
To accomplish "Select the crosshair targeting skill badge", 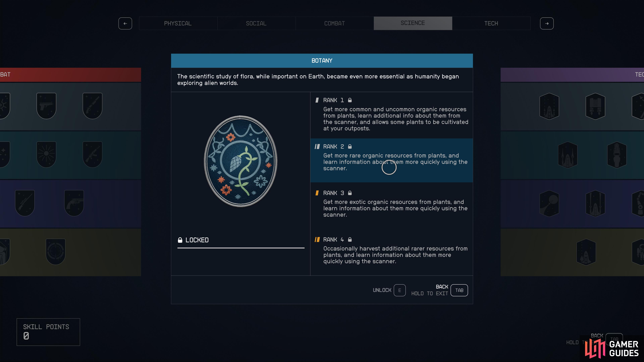I will [x=56, y=252].
